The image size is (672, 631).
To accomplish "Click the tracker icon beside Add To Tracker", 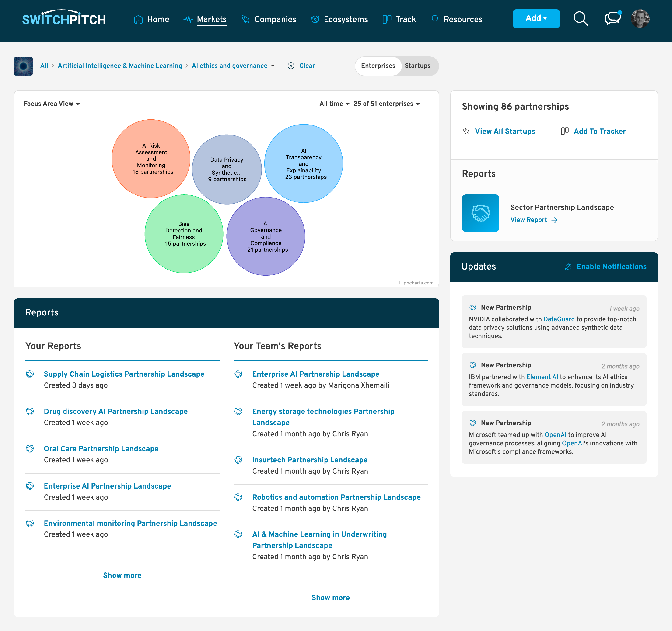I will pyautogui.click(x=564, y=131).
